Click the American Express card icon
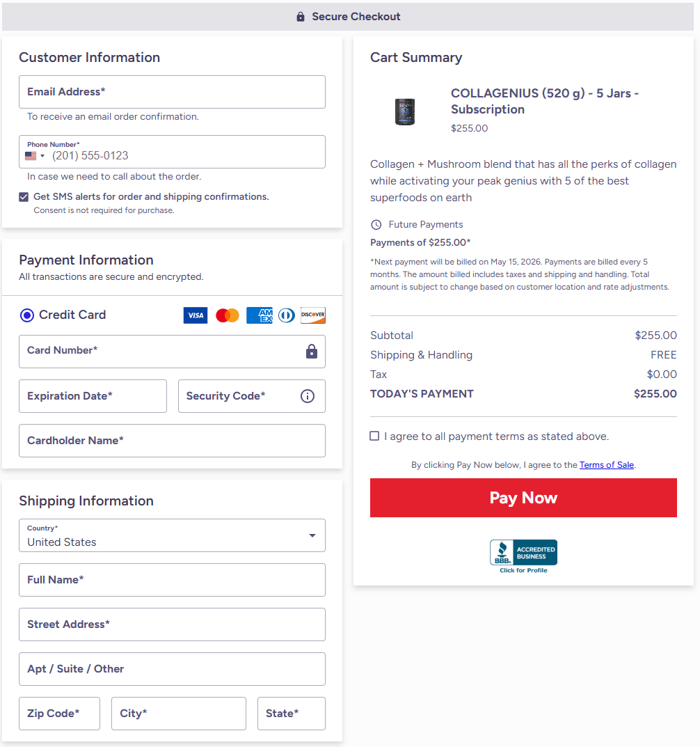700x747 pixels. (x=260, y=315)
